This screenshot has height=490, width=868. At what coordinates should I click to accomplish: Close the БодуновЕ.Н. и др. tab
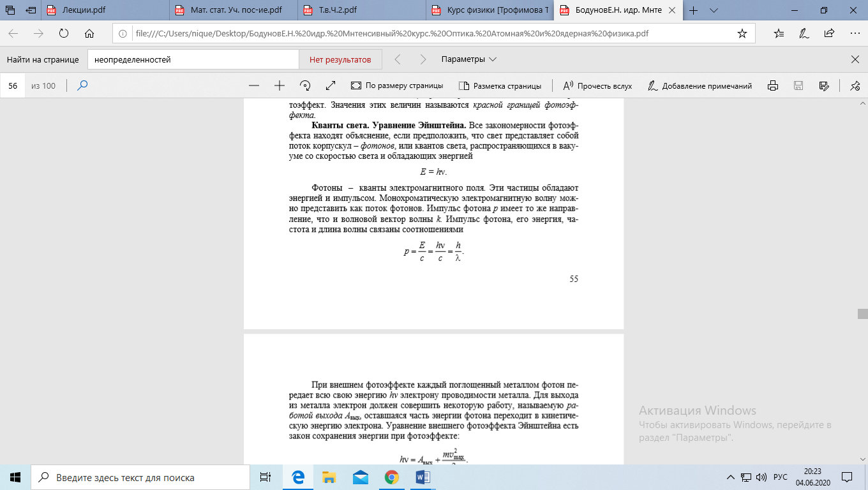[x=671, y=10]
